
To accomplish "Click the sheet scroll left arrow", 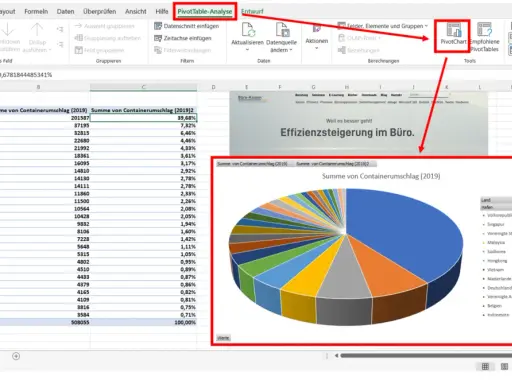I will point(336,356).
